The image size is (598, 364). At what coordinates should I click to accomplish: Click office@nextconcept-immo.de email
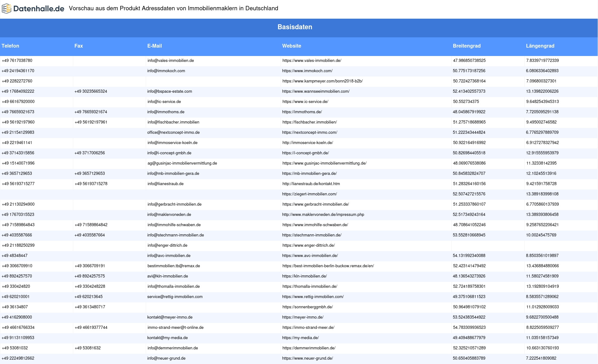coord(173,133)
